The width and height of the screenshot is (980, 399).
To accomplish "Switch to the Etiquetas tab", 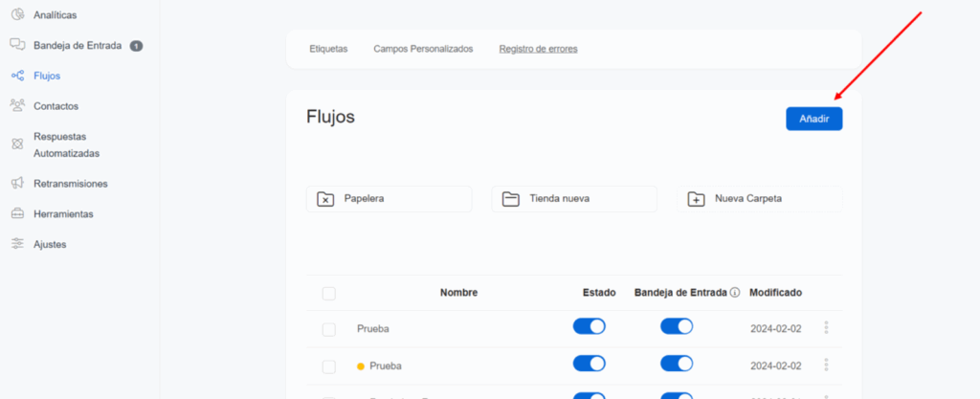I will [328, 49].
